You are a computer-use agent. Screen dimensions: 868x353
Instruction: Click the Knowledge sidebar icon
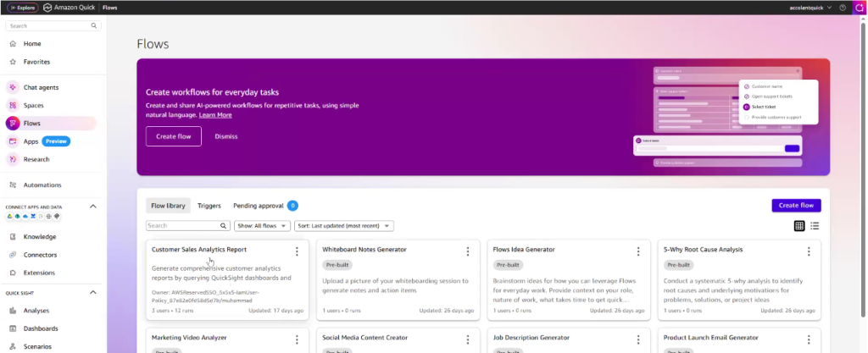point(13,236)
